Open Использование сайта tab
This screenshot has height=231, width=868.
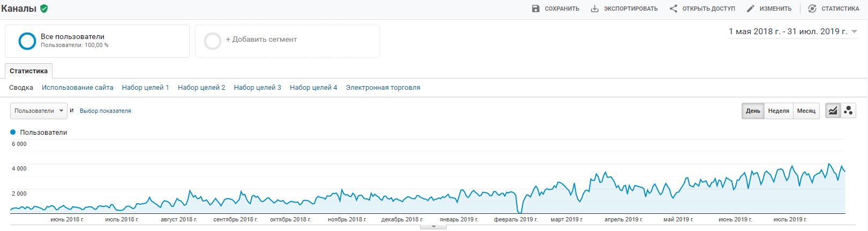[x=78, y=87]
